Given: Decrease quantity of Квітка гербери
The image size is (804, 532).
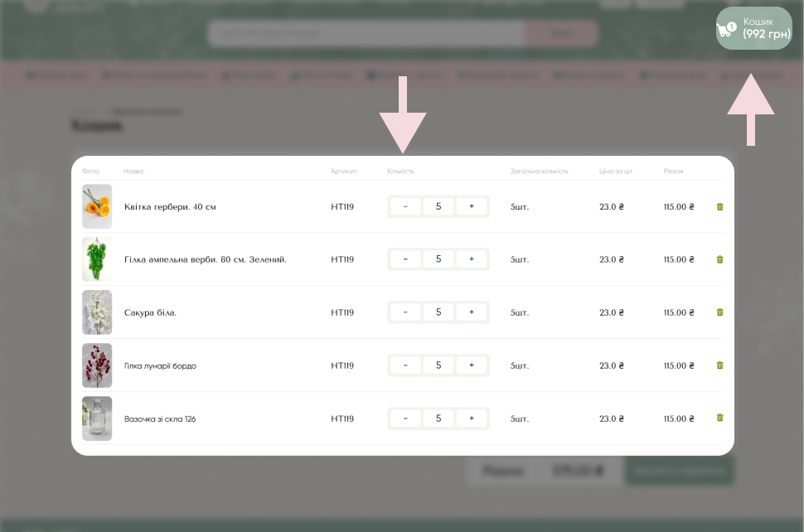Looking at the screenshot, I should (405, 206).
